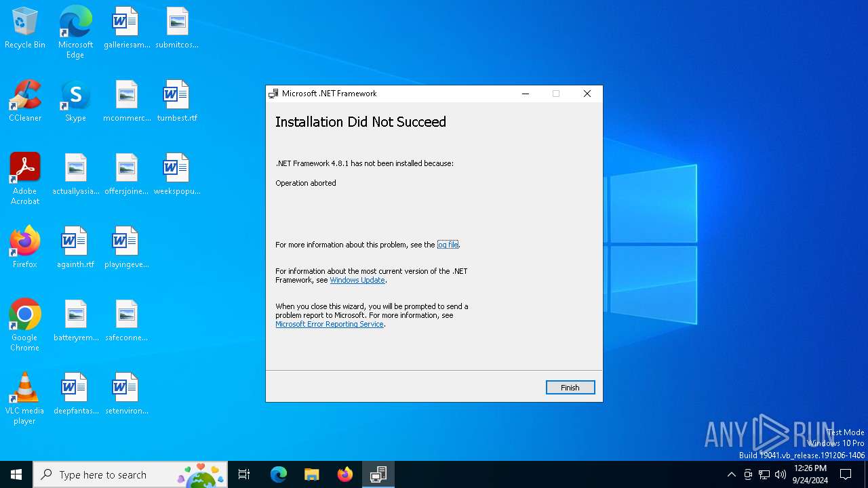Select the Google Chrome desktop shortcut
Viewport: 868px width, 488px height.
point(25,325)
